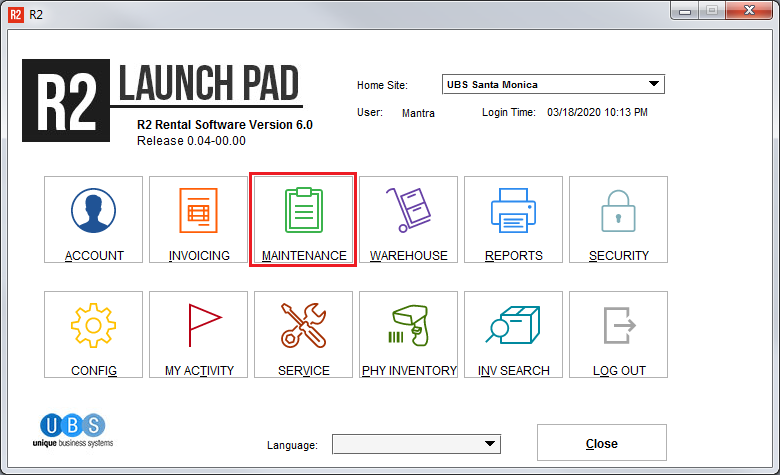Open the Invoicing module tile
Screen dimensions: 780x475
click(198, 219)
